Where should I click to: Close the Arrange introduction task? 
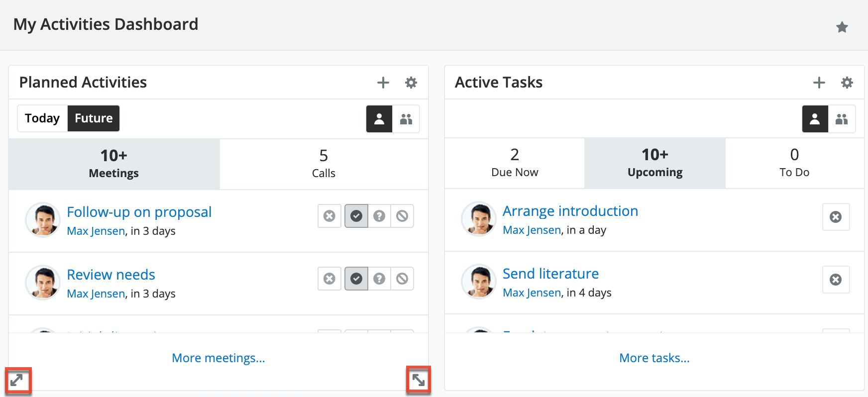coord(836,217)
